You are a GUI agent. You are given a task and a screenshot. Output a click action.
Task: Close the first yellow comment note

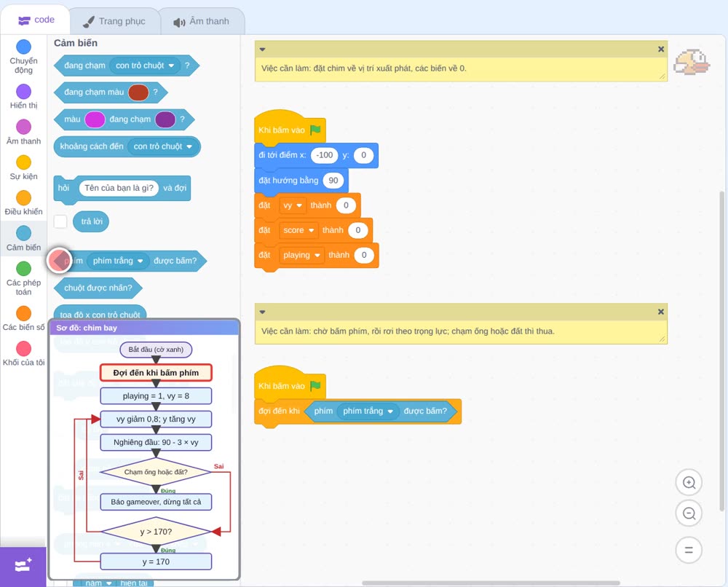tap(661, 50)
